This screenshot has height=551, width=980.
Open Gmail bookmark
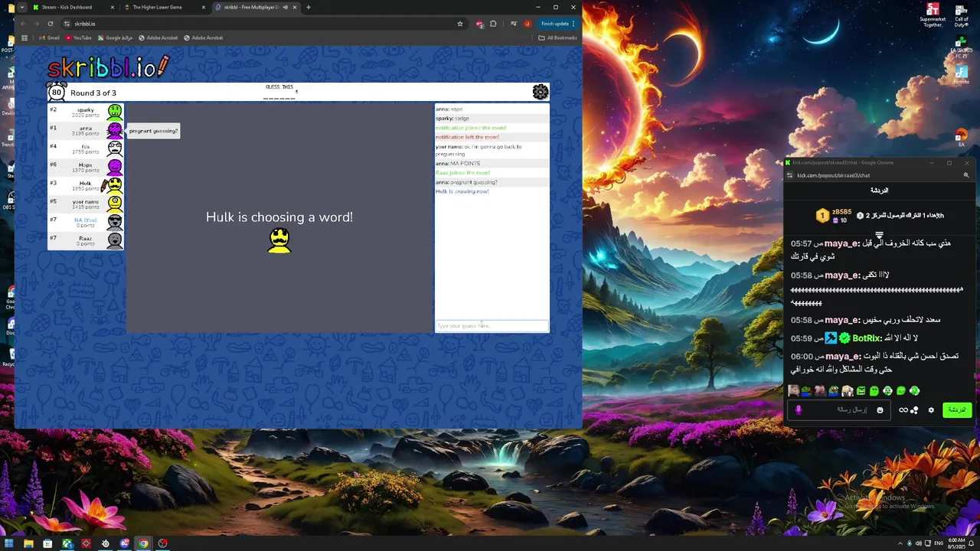tap(49, 37)
